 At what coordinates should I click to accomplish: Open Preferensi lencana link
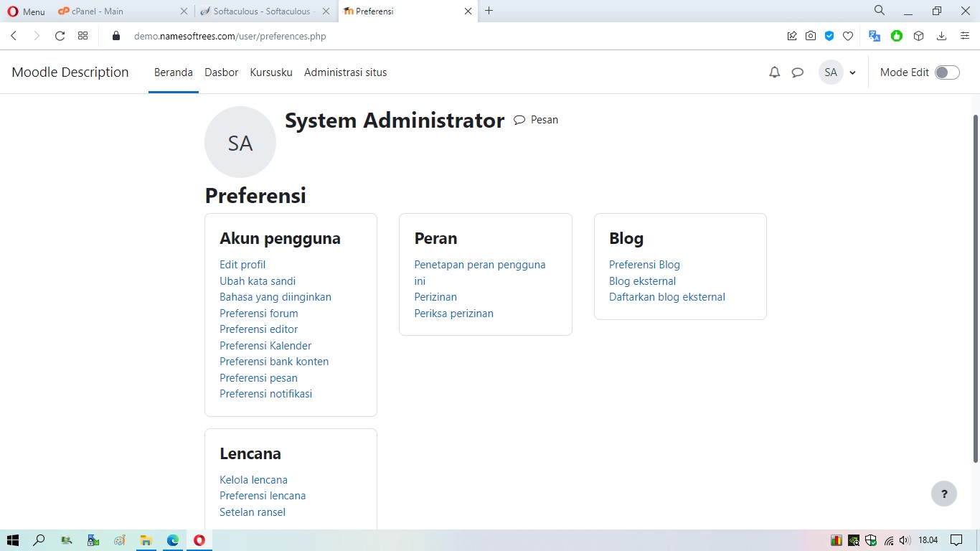tap(263, 496)
